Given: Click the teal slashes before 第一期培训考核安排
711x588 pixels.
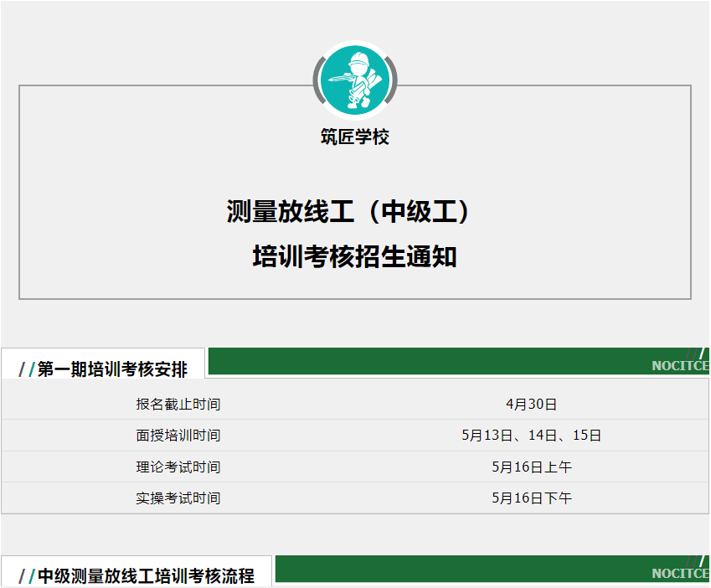Looking at the screenshot, I should (27, 369).
